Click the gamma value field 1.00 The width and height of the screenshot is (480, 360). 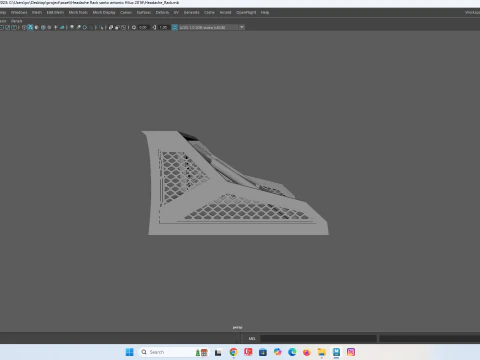(x=163, y=27)
